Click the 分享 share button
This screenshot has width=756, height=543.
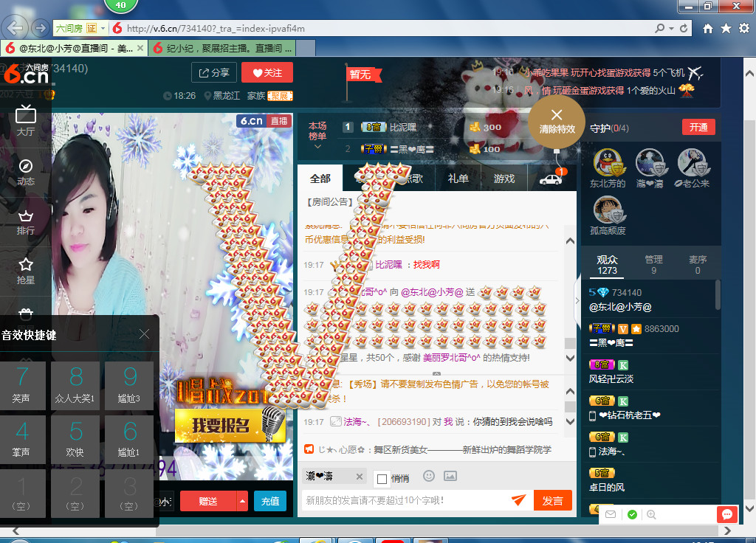coord(214,73)
